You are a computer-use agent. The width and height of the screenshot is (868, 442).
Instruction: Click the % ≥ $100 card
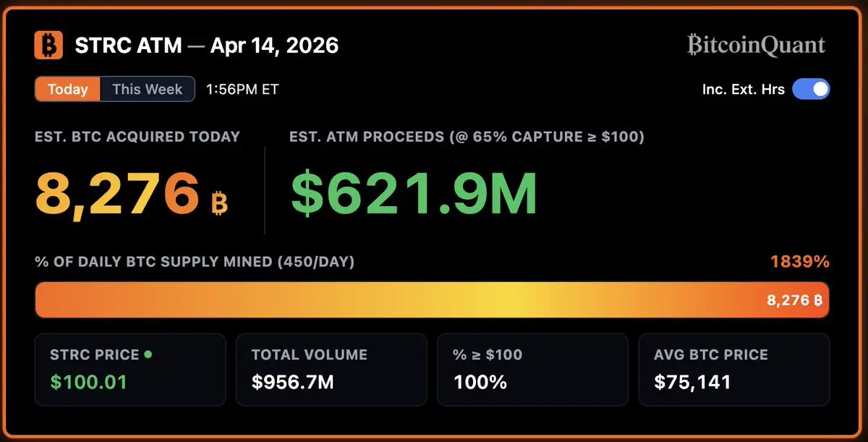pyautogui.click(x=532, y=369)
